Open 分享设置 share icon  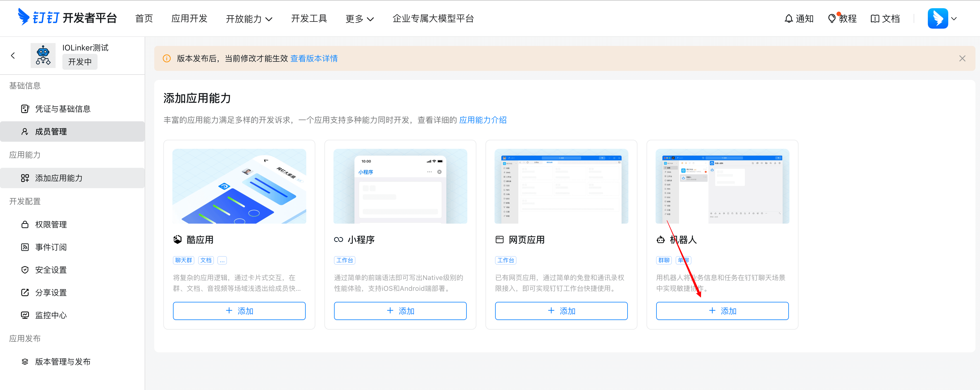point(25,292)
